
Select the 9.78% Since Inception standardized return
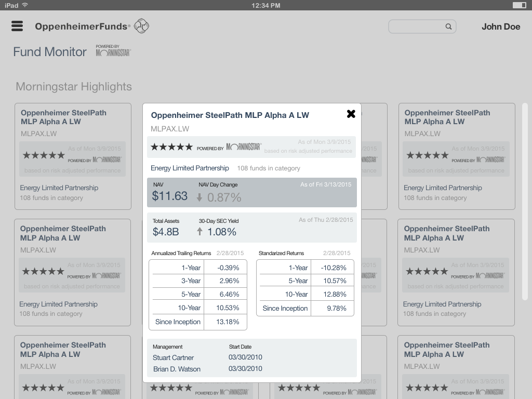pyautogui.click(x=337, y=309)
